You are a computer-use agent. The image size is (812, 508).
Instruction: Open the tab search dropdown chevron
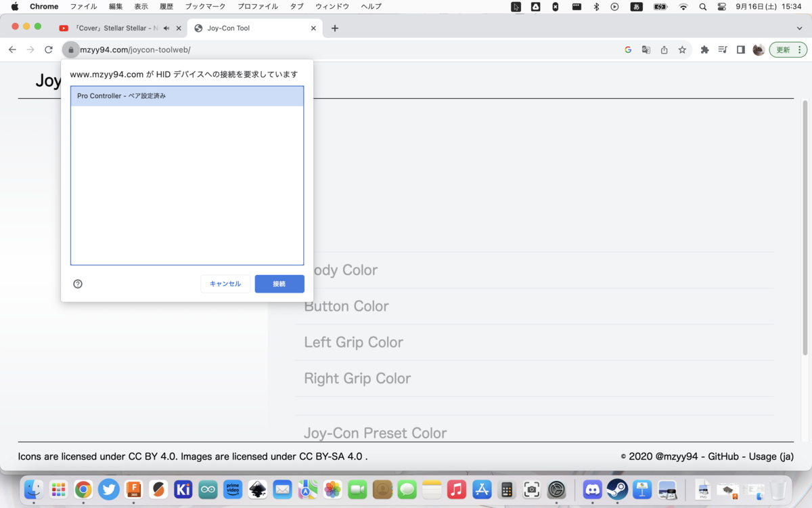[x=800, y=28]
